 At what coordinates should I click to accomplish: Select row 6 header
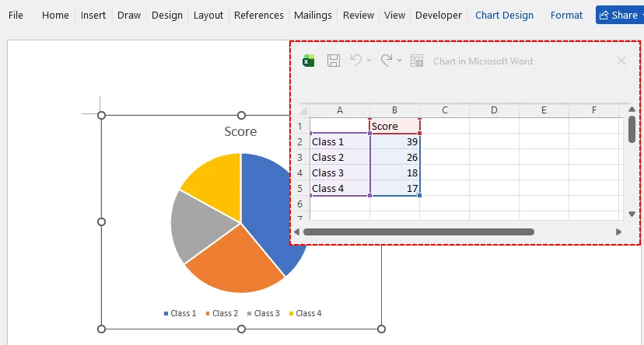[x=299, y=204]
